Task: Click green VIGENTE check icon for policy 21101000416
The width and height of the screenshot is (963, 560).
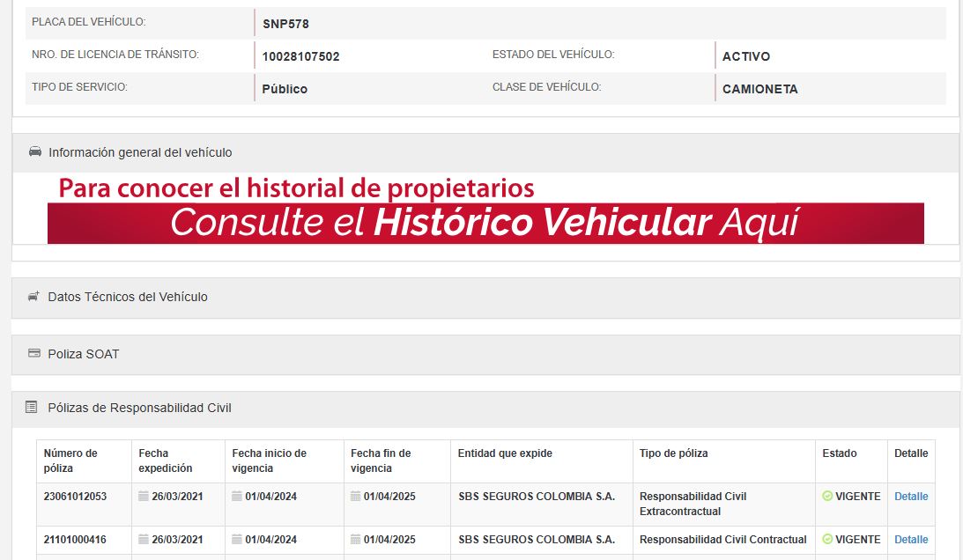Action: click(827, 540)
